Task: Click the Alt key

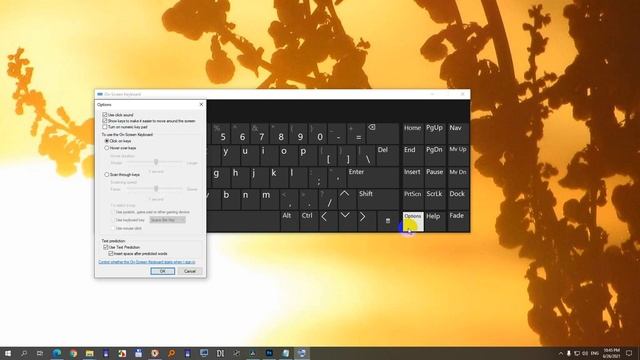Action: pyautogui.click(x=289, y=221)
